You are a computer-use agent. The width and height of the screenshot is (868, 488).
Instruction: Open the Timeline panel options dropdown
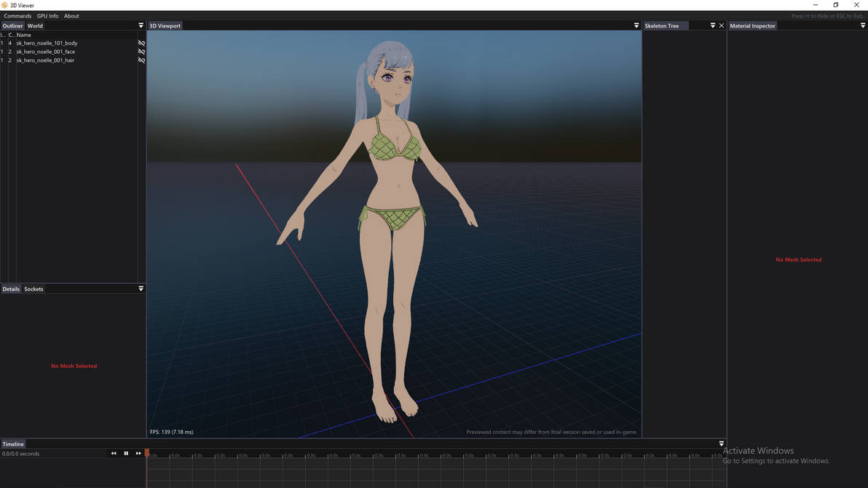click(x=721, y=444)
